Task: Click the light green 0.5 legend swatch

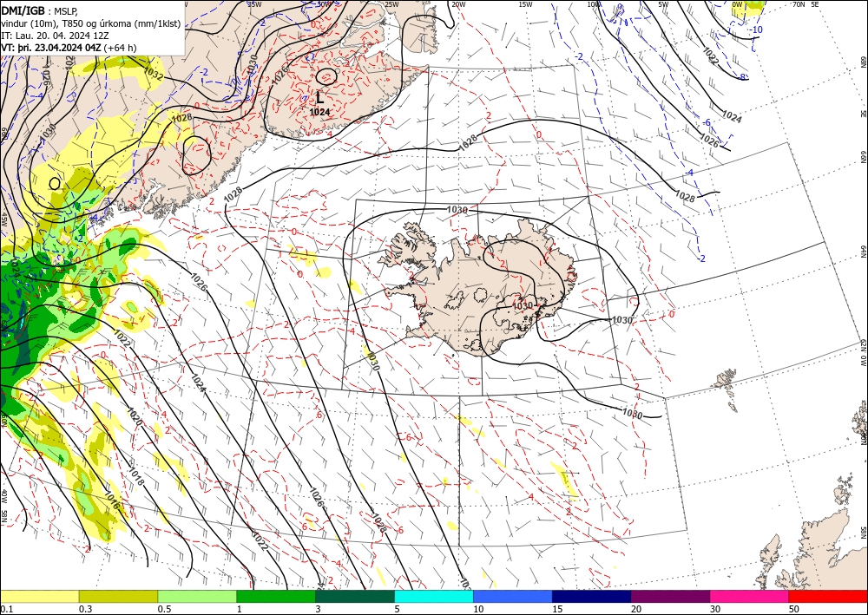Action: 197,596
